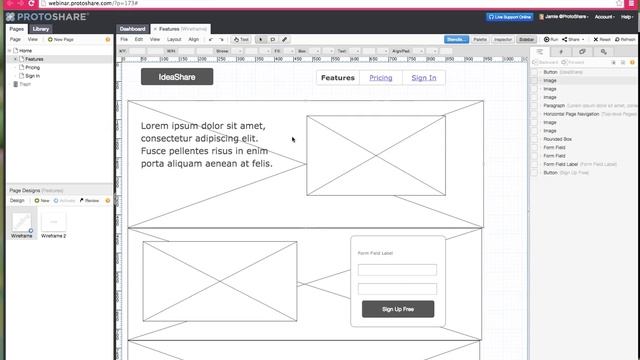The image size is (640, 360).
Task: Click the Pricing link in canvas navigation
Action: click(x=381, y=78)
